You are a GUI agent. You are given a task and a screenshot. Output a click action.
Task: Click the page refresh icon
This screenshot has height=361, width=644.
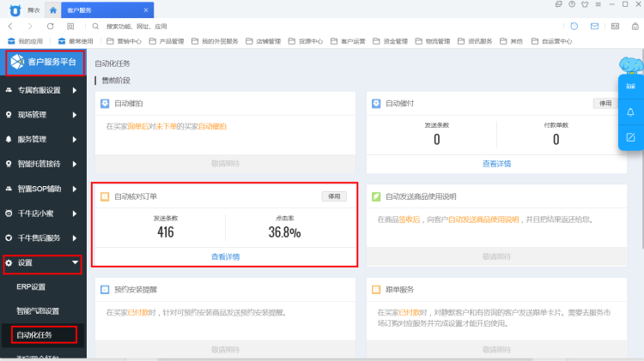[x=51, y=27]
